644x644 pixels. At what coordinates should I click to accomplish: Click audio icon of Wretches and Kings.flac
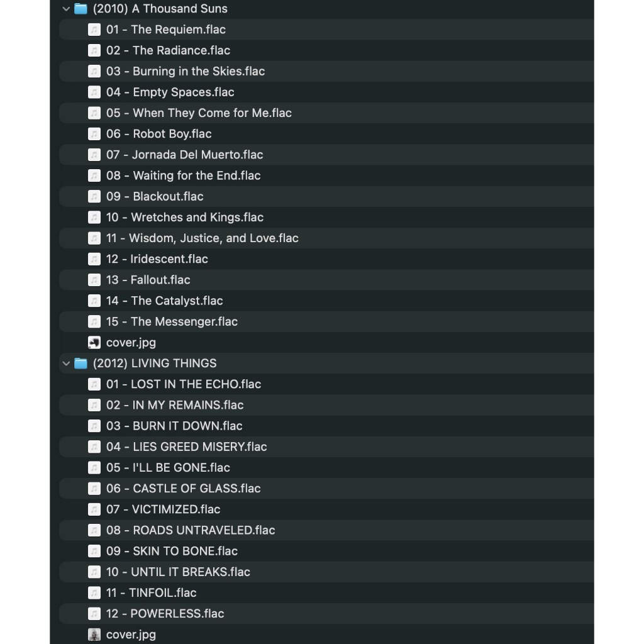coord(94,217)
